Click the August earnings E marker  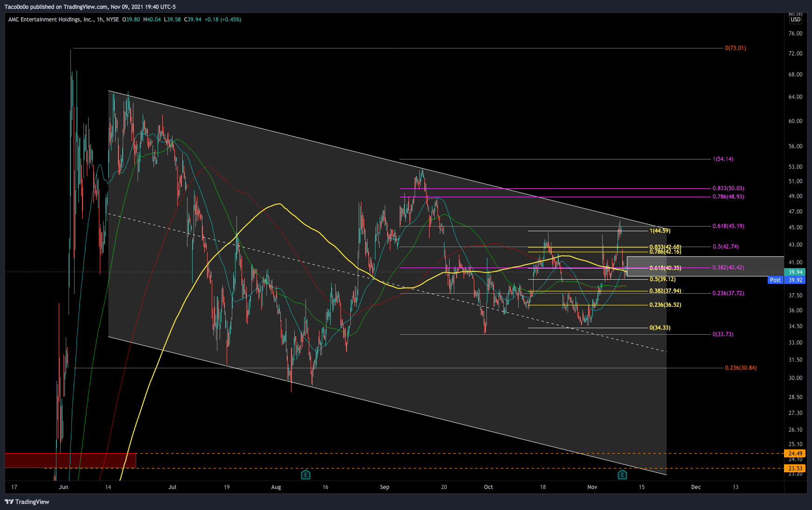(x=305, y=475)
